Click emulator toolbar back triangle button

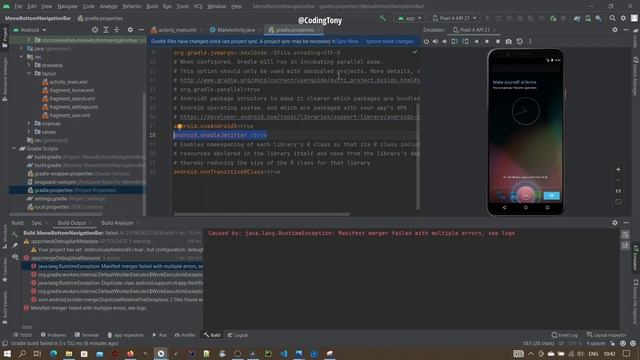pos(476,41)
